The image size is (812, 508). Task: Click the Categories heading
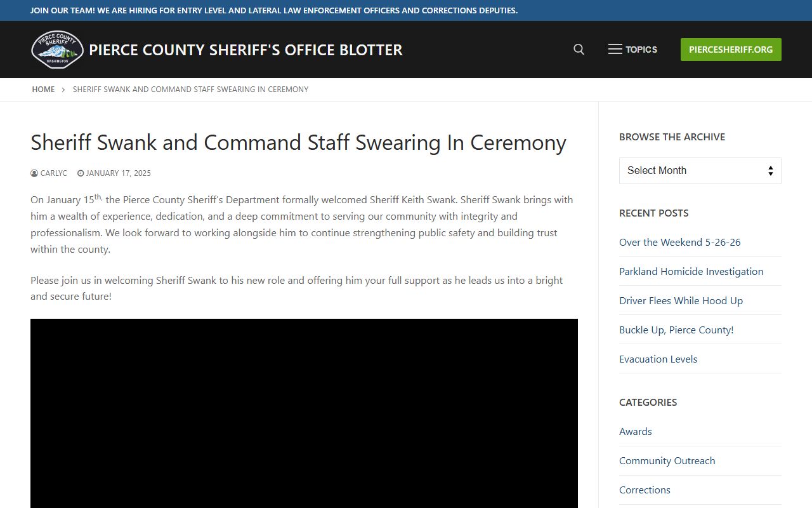[x=648, y=402]
